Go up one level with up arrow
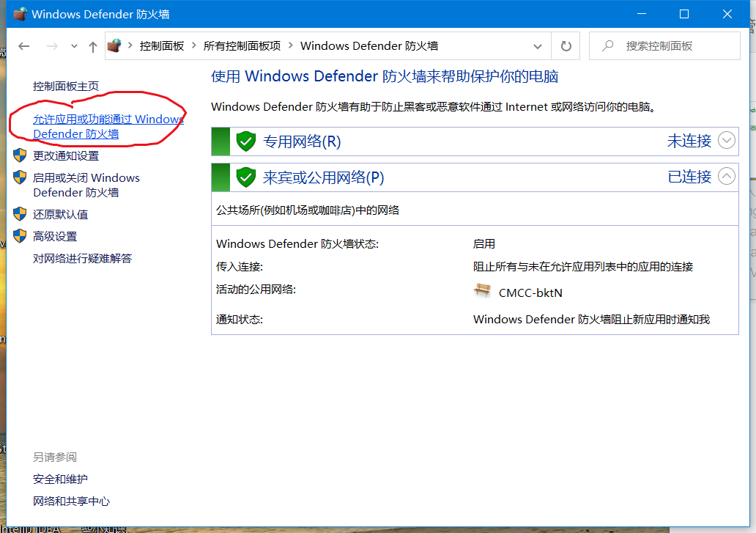The image size is (756, 533). click(x=92, y=46)
